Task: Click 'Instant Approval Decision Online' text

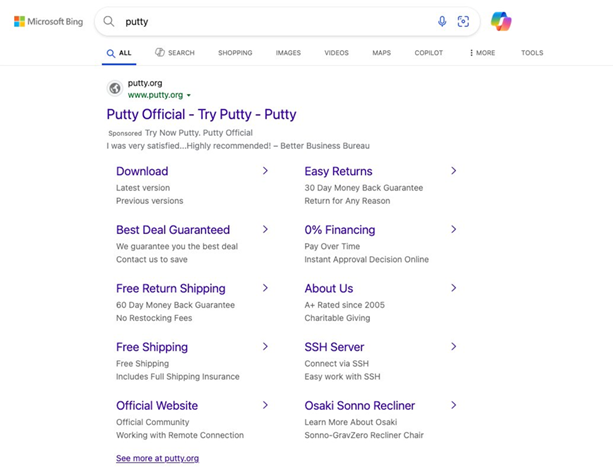Action: click(366, 260)
